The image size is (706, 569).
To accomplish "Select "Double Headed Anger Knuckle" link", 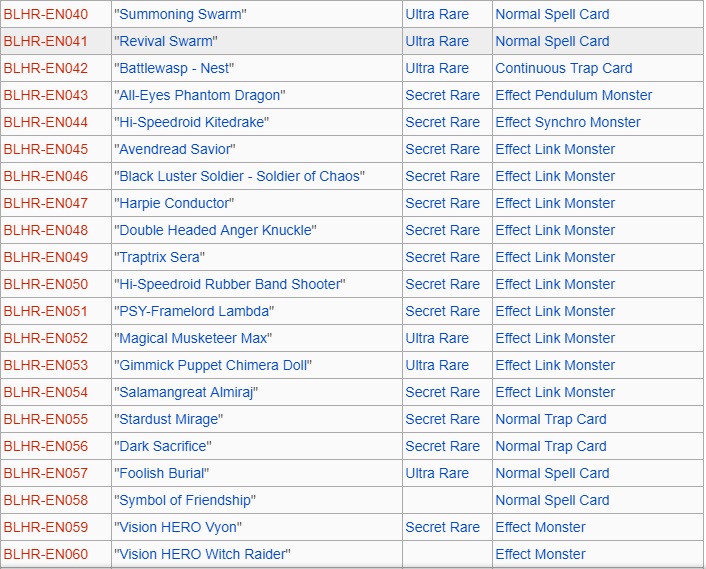I will (215, 231).
